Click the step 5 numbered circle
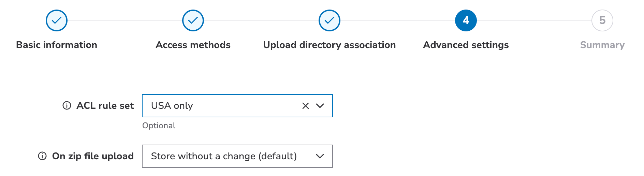644x176 pixels. 602,20
